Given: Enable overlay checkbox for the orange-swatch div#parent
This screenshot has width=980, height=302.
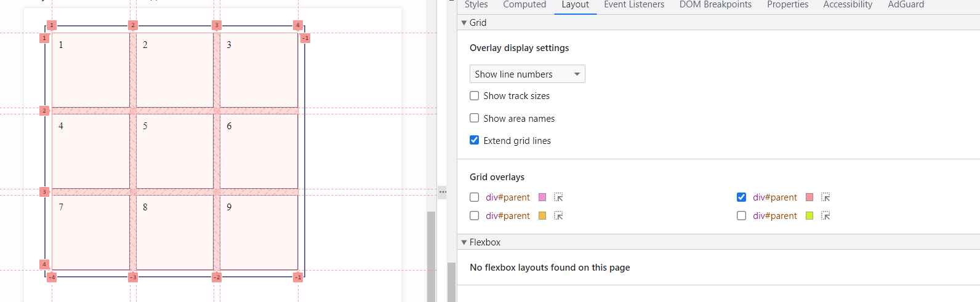Looking at the screenshot, I should coord(475,216).
